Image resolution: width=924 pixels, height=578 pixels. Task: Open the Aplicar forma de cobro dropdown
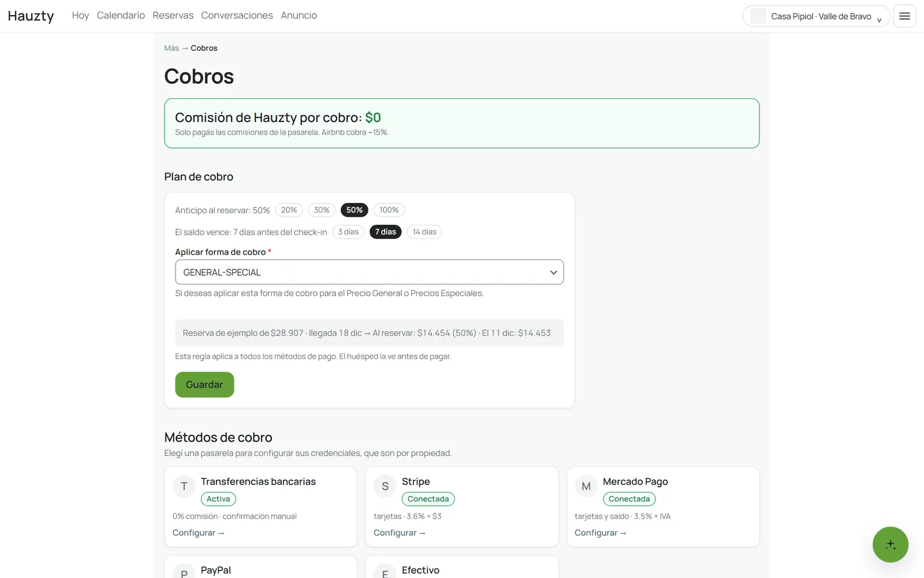click(370, 272)
